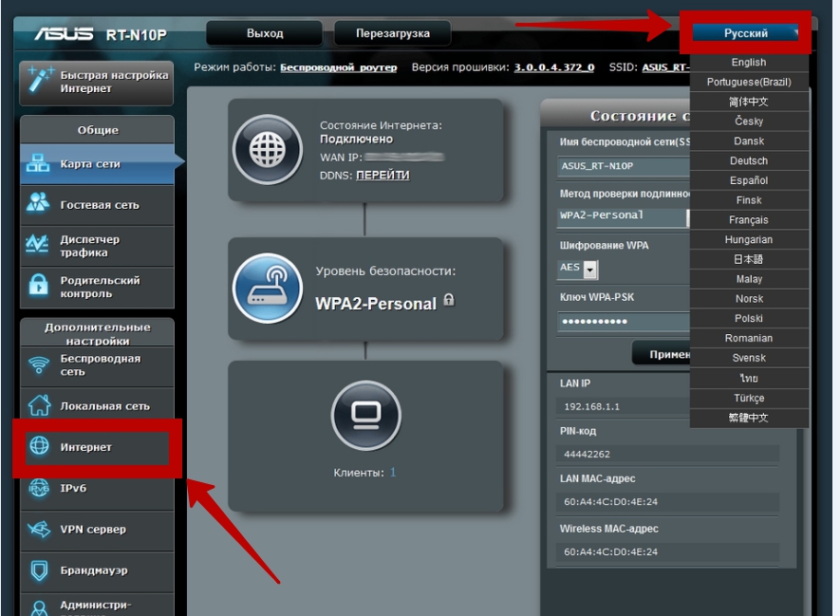Click the administration person icon
The height and width of the screenshot is (616, 840).
(39, 608)
